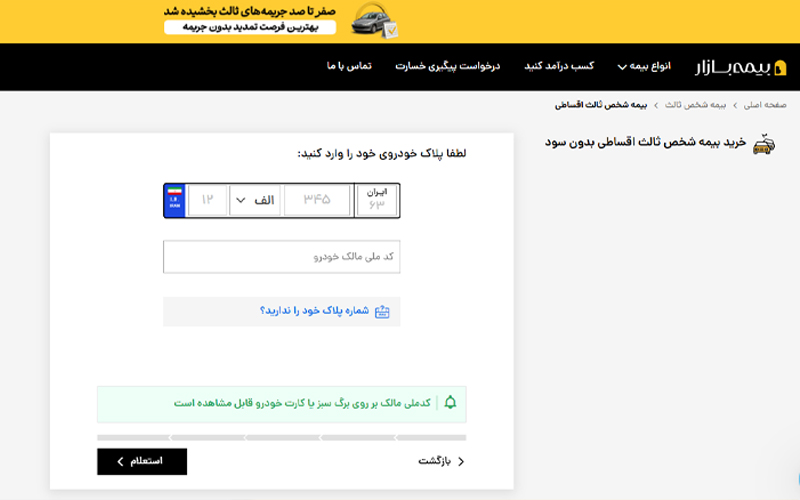Open the plate letter الف dropdown
Viewport: 800px width, 500px height.
point(254,200)
